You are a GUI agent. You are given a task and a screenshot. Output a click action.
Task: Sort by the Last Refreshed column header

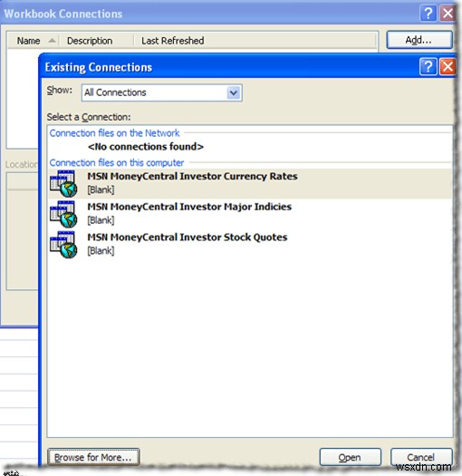point(255,41)
